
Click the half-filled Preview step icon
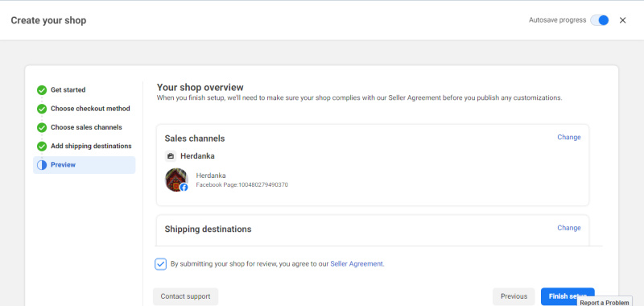42,165
